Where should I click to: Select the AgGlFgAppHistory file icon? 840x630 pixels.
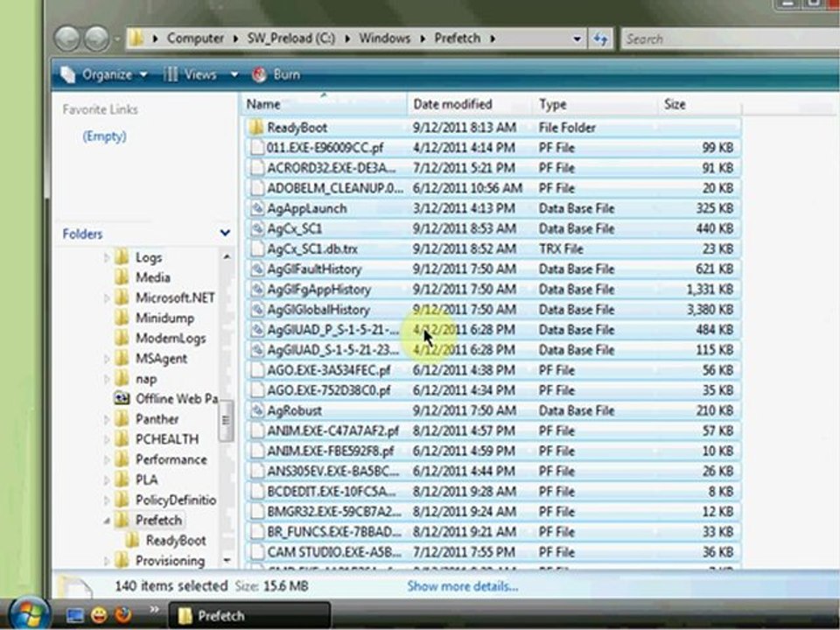pyautogui.click(x=257, y=290)
